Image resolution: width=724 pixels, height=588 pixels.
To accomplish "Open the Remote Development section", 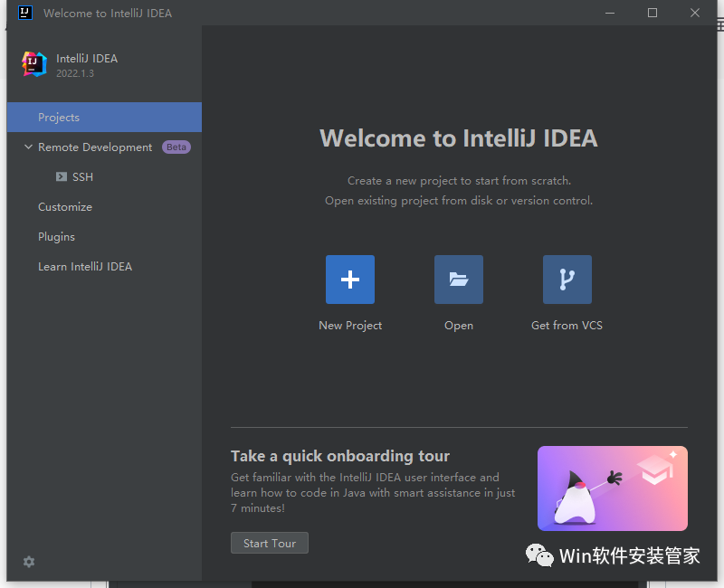I will (104, 147).
